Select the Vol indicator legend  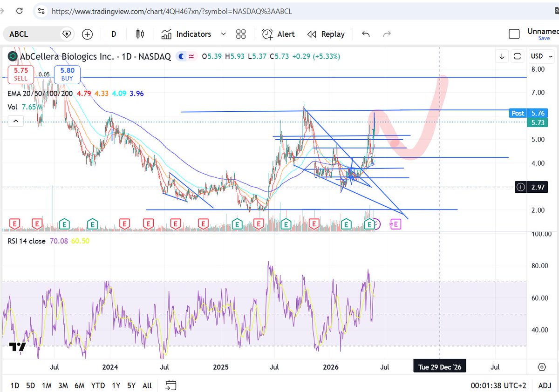click(x=13, y=107)
